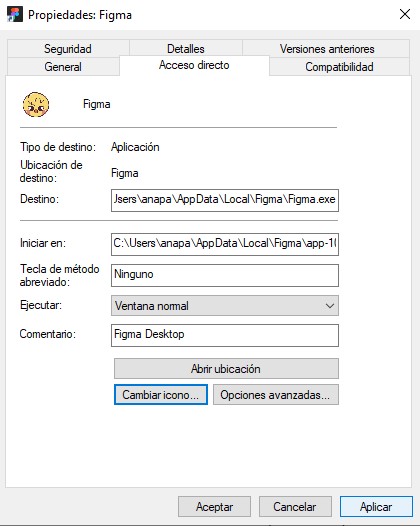
Task: Click the Tecla de método abreviado label
Action: click(x=59, y=275)
